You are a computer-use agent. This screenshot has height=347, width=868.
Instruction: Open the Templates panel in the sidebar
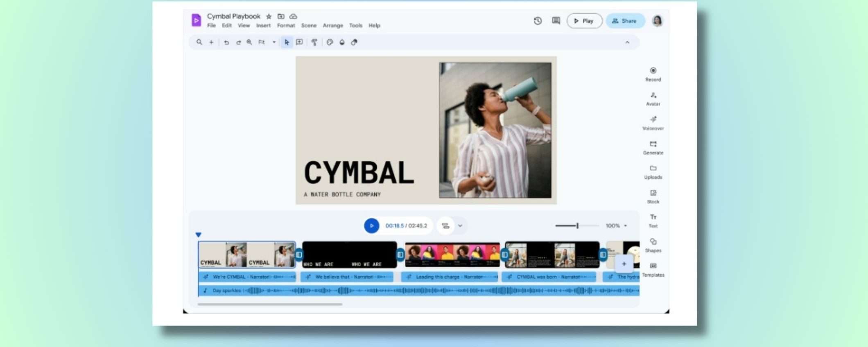tap(653, 270)
